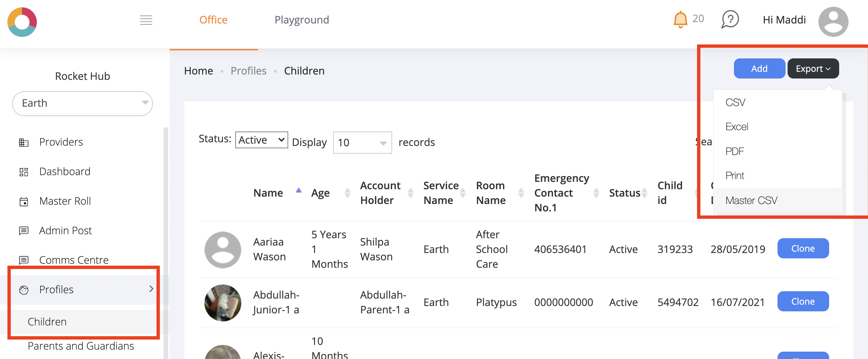Image resolution: width=868 pixels, height=359 pixels.
Task: Click the Add button
Action: click(759, 68)
